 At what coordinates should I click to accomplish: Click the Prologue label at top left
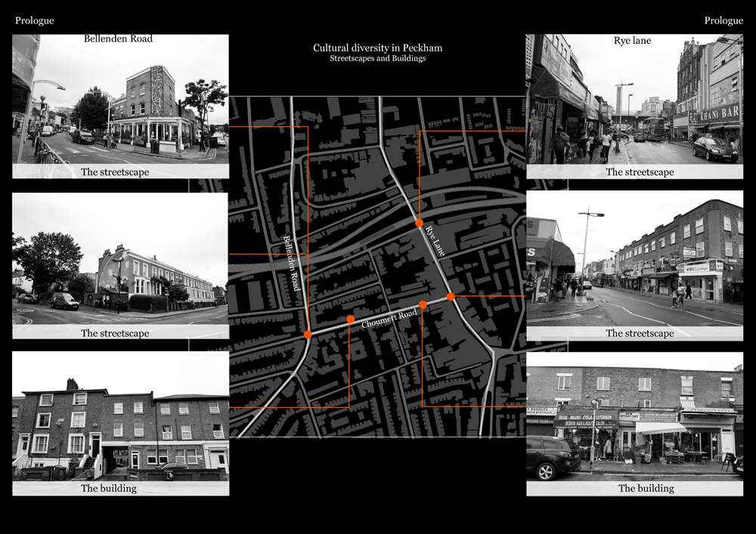click(34, 20)
